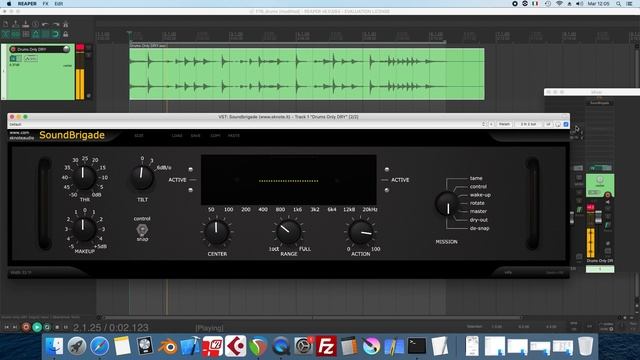Click the plugin EDIT button
This screenshot has height=360, width=640.
point(139,136)
